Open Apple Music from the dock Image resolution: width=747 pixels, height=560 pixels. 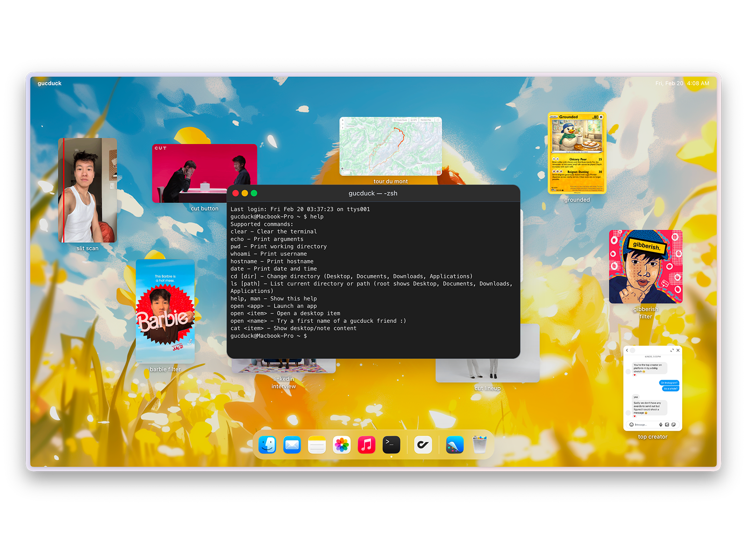click(366, 445)
